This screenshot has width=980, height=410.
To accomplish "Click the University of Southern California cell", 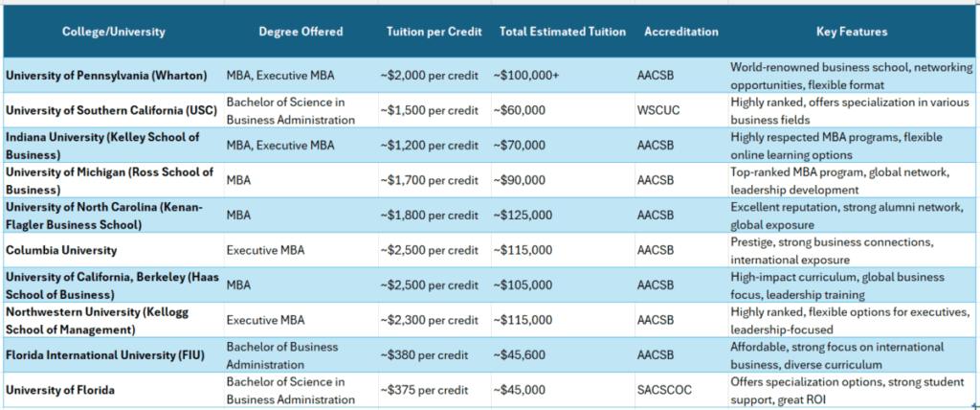I will (114, 110).
